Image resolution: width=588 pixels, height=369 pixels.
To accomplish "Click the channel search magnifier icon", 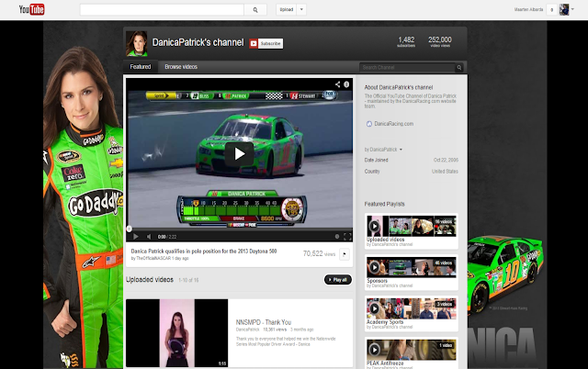I will pos(459,68).
